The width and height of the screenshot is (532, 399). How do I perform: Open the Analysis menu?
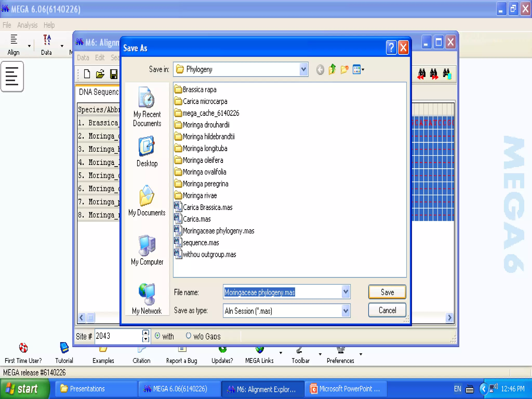pyautogui.click(x=27, y=25)
